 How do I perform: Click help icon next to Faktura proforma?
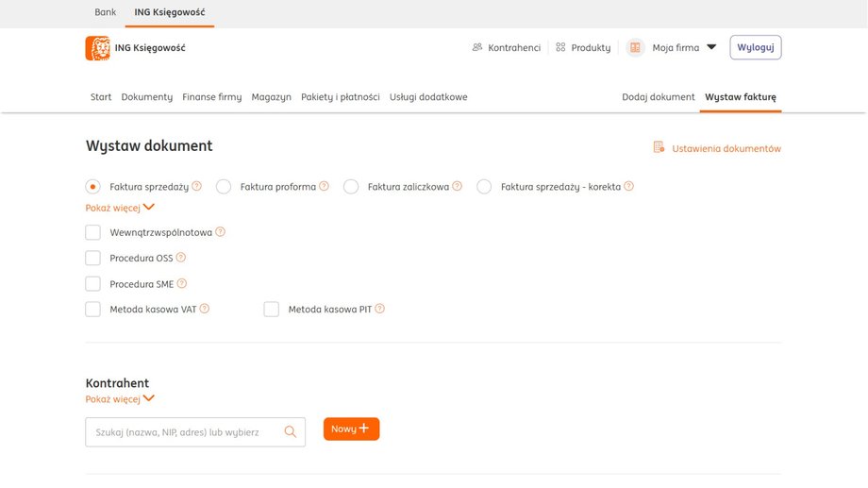point(324,186)
